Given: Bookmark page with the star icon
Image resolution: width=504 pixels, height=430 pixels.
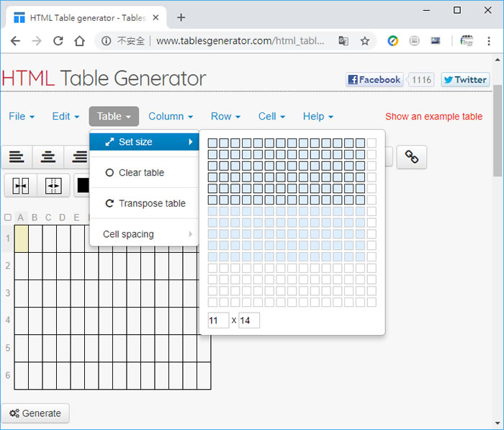Looking at the screenshot, I should click(365, 41).
